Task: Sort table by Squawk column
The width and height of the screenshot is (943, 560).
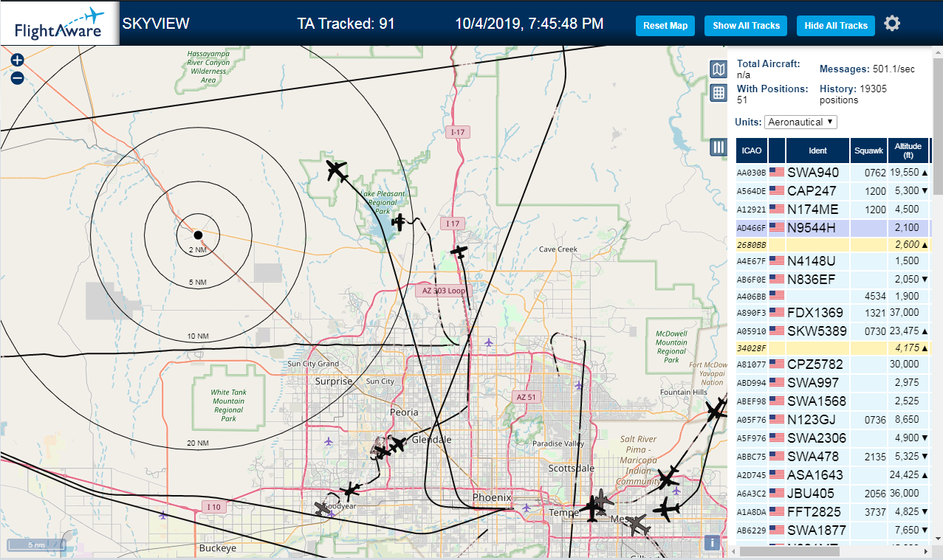Action: 868,151
